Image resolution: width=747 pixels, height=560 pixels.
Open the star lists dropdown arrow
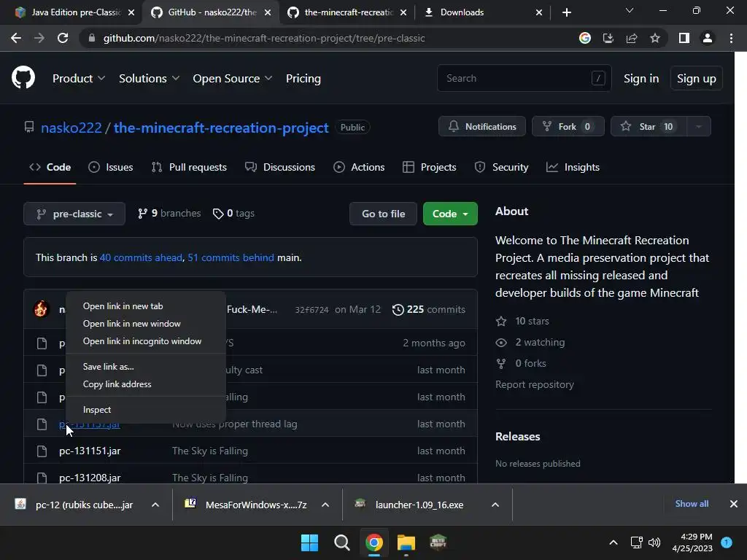pos(699,127)
